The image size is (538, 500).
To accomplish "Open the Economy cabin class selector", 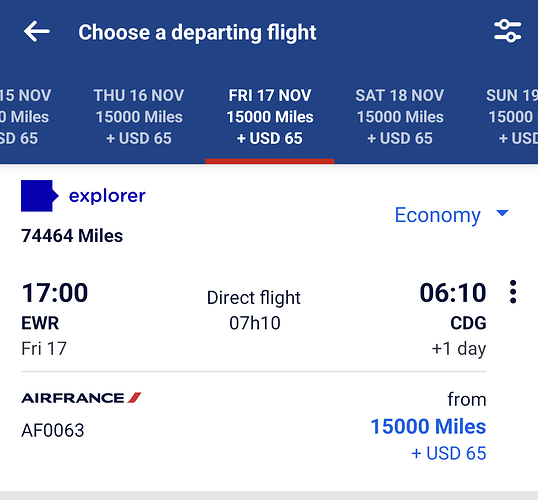I will (x=452, y=216).
